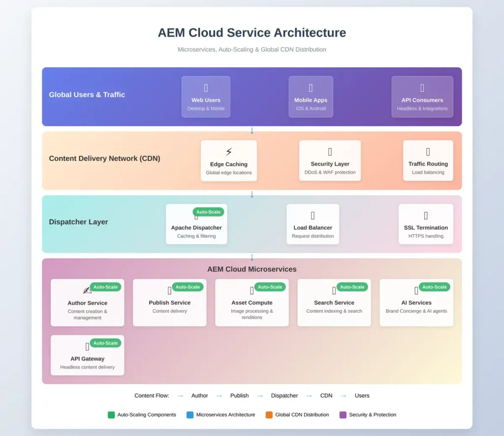Click the Asset Compute icon
Viewport: 504px width, 436px height.
[252, 291]
